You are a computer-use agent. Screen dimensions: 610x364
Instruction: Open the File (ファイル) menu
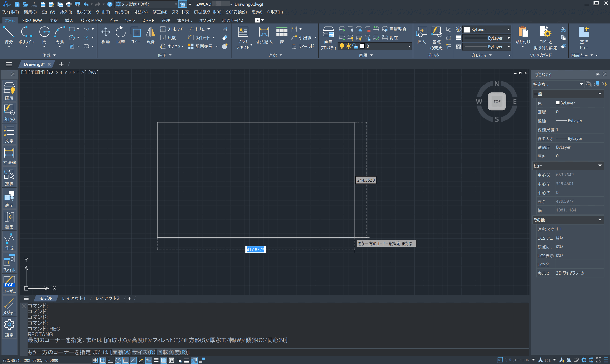(11, 12)
